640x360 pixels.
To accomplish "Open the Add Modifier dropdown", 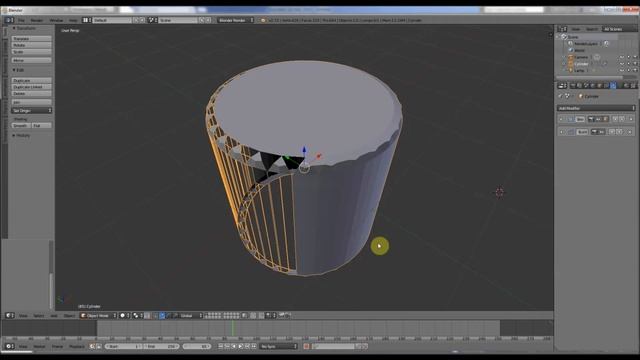I will tap(596, 108).
